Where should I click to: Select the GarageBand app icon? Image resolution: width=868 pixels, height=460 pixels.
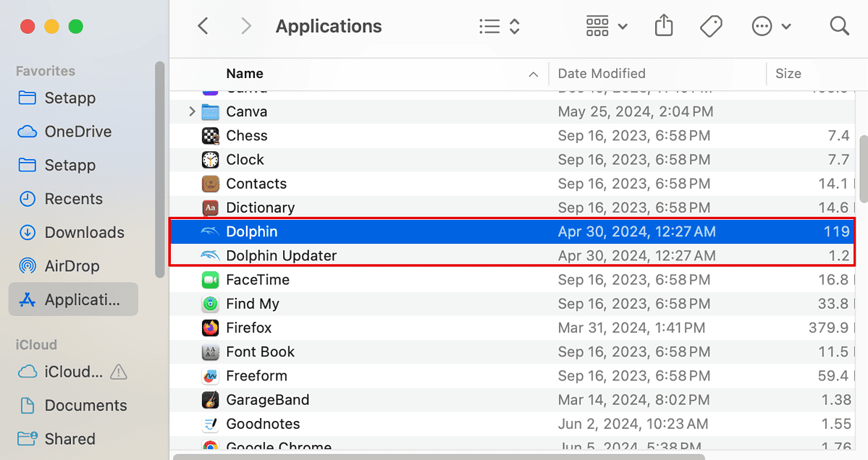[210, 399]
